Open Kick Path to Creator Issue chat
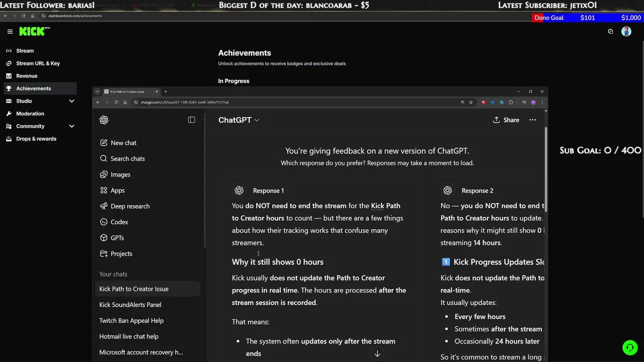This screenshot has width=644, height=362. coord(148,289)
